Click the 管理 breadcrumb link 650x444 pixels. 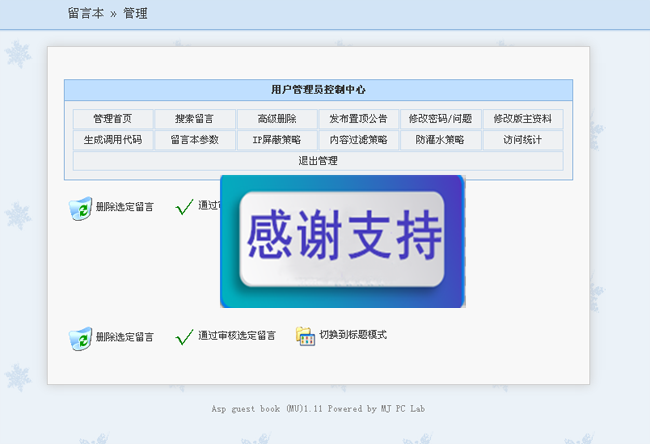135,13
